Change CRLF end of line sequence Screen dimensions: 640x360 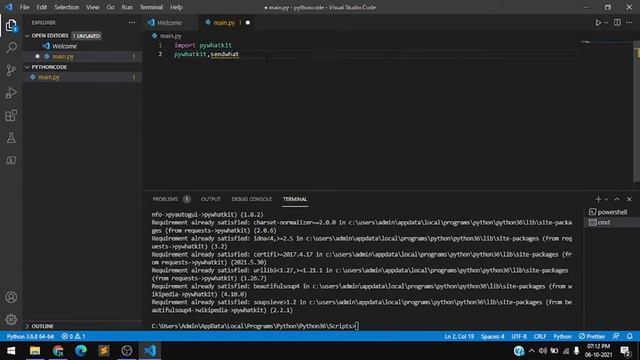pyautogui.click(x=540, y=336)
